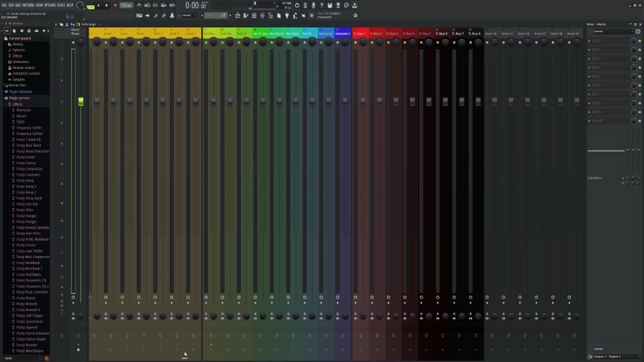Select Fruity Parametric EQ 2 item

click(x=32, y=286)
